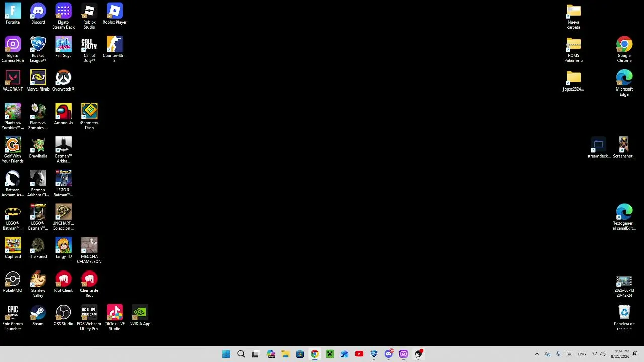Select the PokeMMO desktop shortcut
Screen dimensions: 644x362
[x=13, y=282]
